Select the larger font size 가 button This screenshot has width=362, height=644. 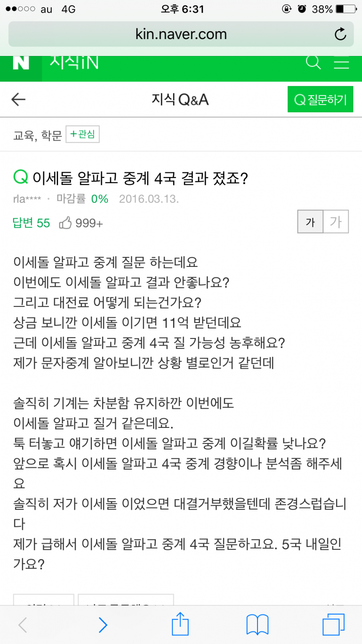(x=336, y=222)
